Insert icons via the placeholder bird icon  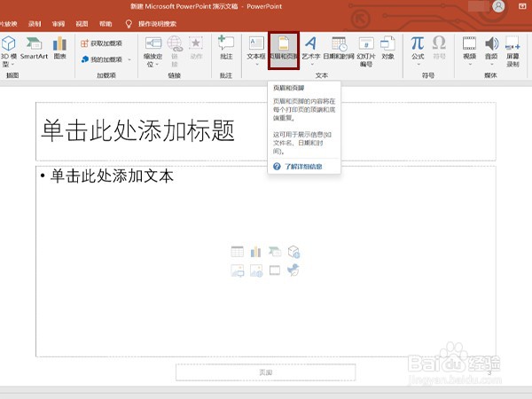pos(293,270)
